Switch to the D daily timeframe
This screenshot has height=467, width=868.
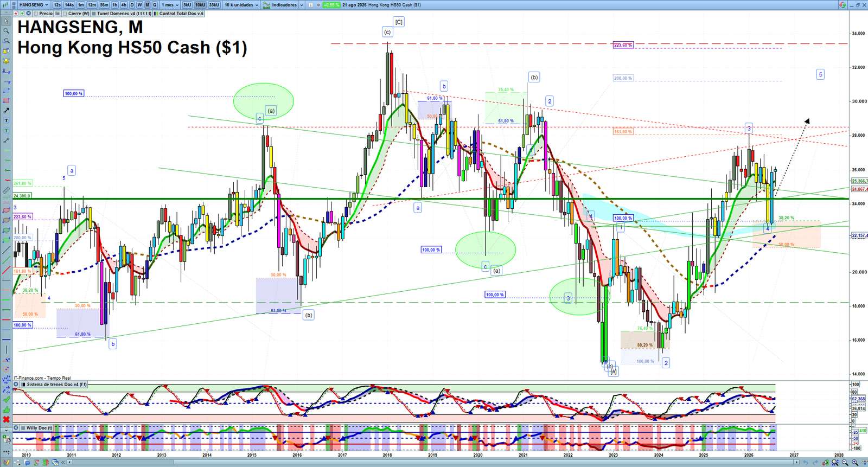(x=132, y=5)
